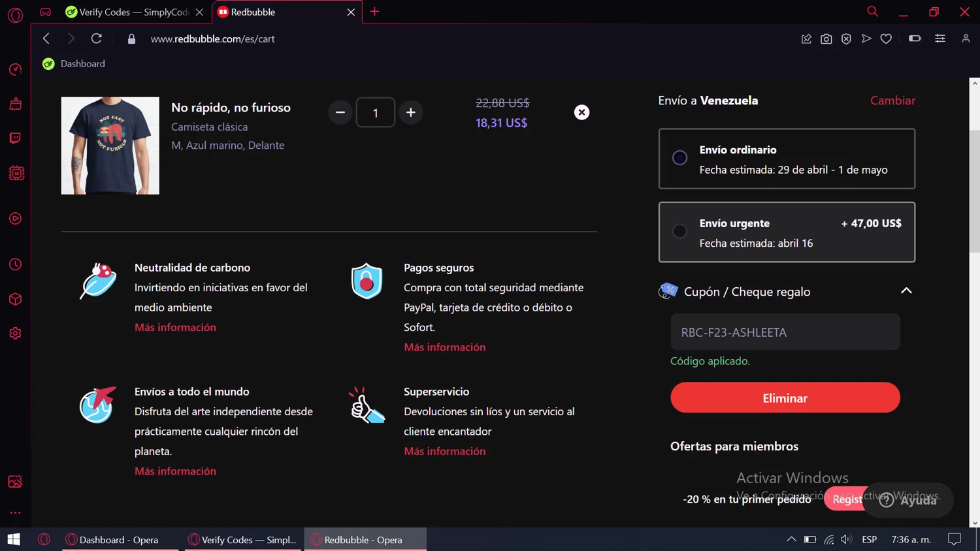Open Más información under Envíos a todo el mundo
The image size is (980, 551).
pyautogui.click(x=175, y=471)
